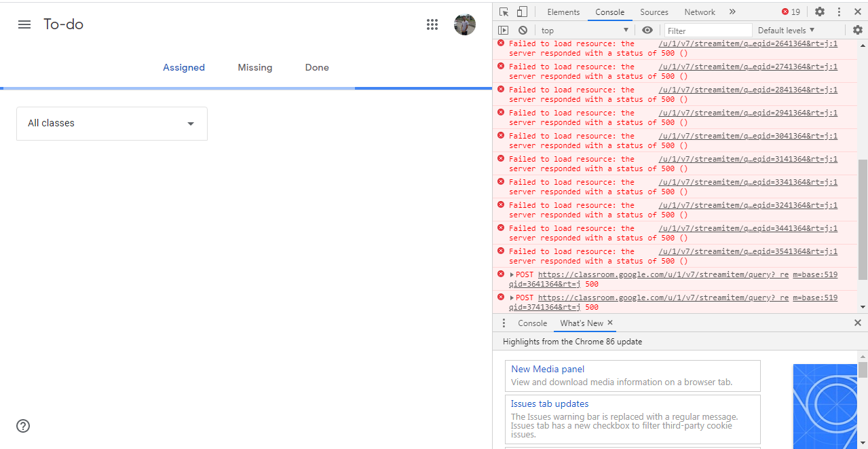Expand the POST reqid=36413648 error entry
Screen dimensions: 868x449
(x=512, y=274)
